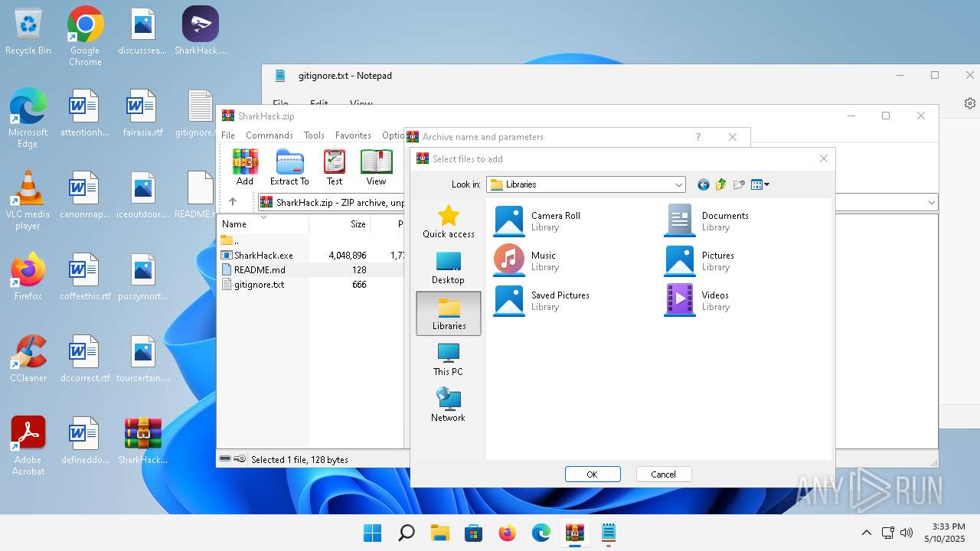Select SharkHack.exe in archive list

coord(263,256)
